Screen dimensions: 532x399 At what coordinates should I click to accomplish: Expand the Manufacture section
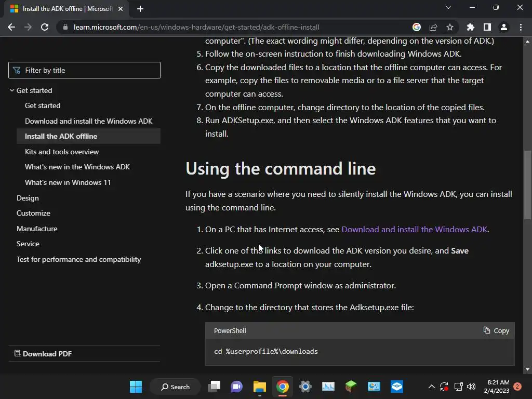(x=37, y=229)
